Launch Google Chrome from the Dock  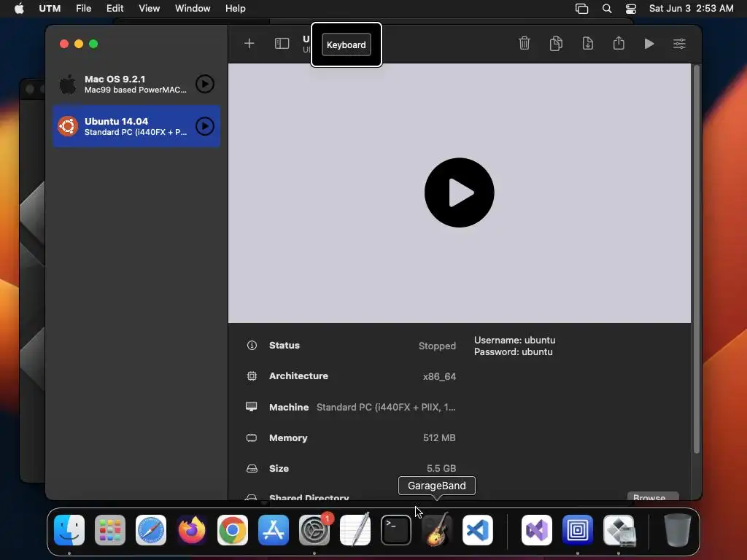233,530
